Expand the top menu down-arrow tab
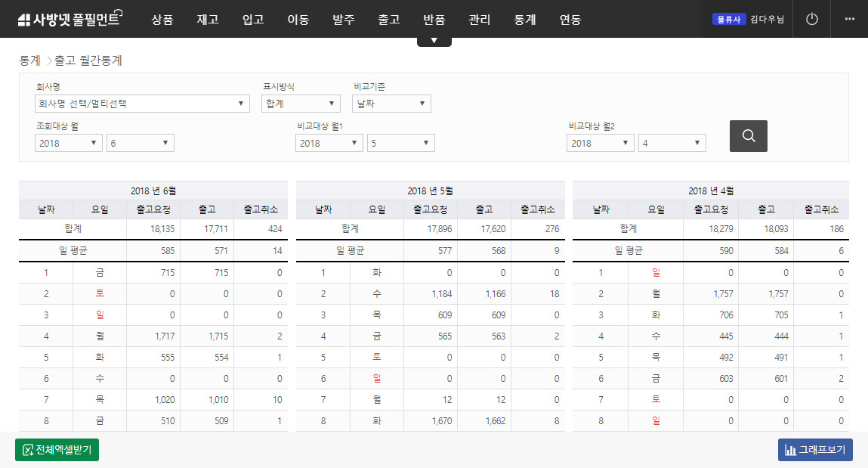 (x=434, y=41)
